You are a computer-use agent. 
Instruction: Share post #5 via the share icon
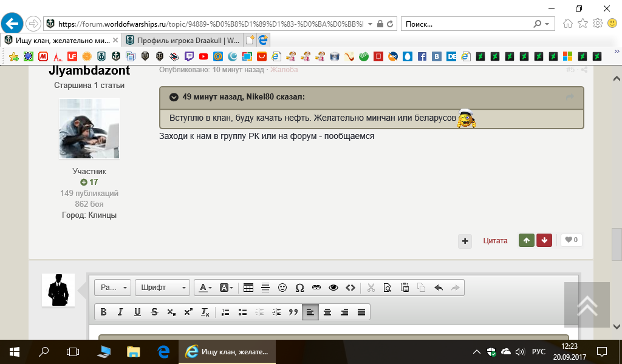coord(584,70)
